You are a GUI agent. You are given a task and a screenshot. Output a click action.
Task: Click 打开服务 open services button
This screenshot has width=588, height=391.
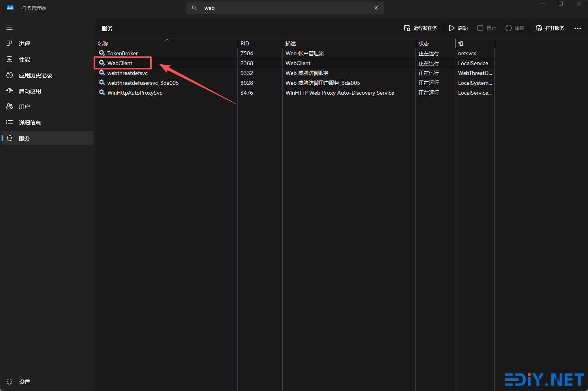point(550,28)
